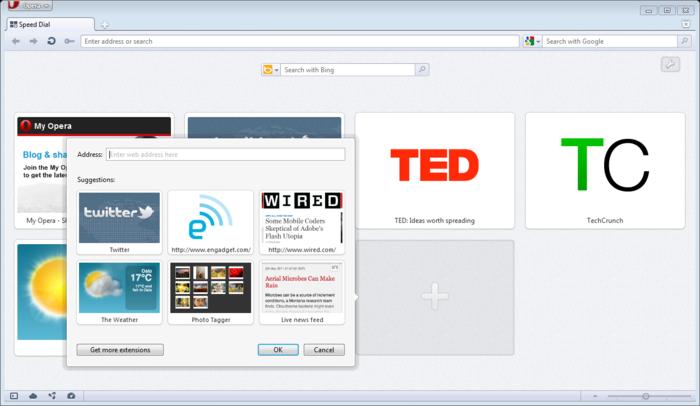Click the Search with Bing field
Viewport: 700px width, 406px height.
(x=347, y=70)
